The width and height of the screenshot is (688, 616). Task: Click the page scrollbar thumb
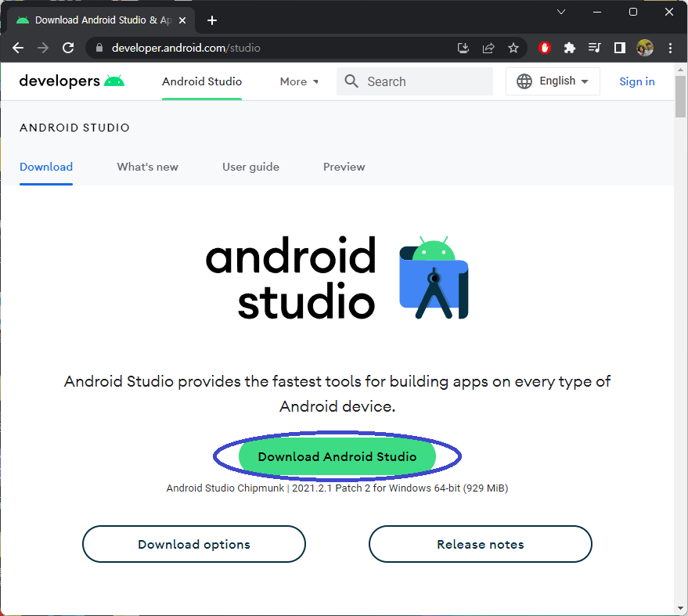(x=680, y=96)
